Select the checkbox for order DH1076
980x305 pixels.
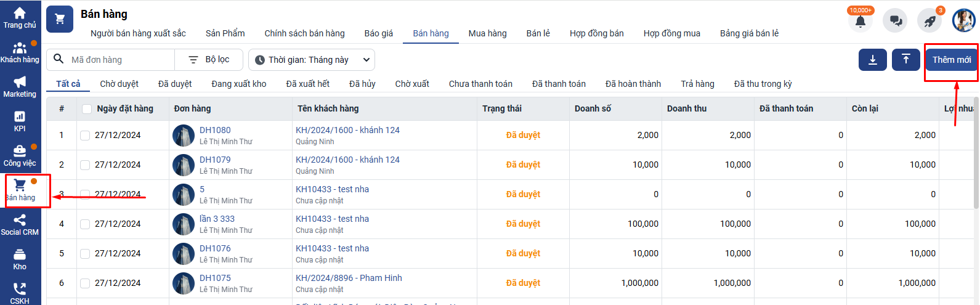[85, 254]
